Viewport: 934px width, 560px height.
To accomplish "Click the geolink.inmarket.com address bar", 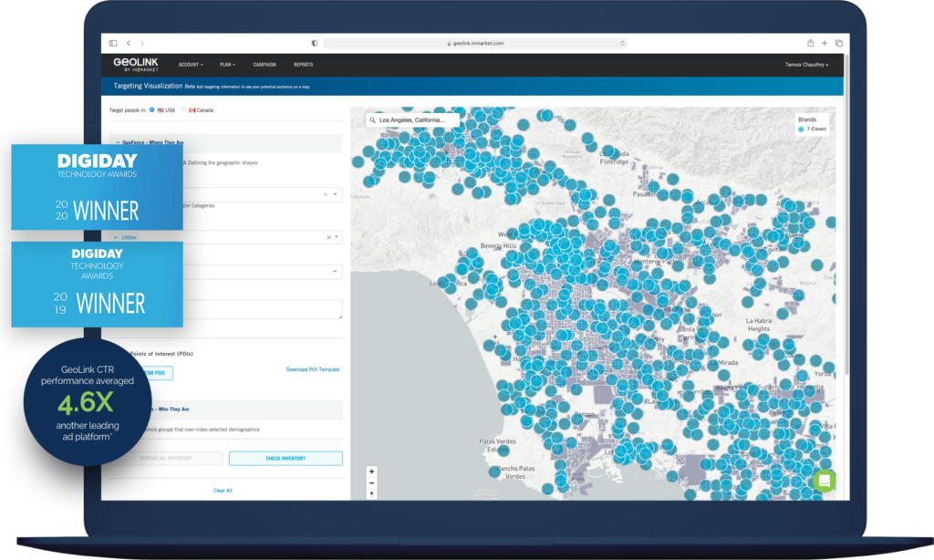I will pos(475,43).
